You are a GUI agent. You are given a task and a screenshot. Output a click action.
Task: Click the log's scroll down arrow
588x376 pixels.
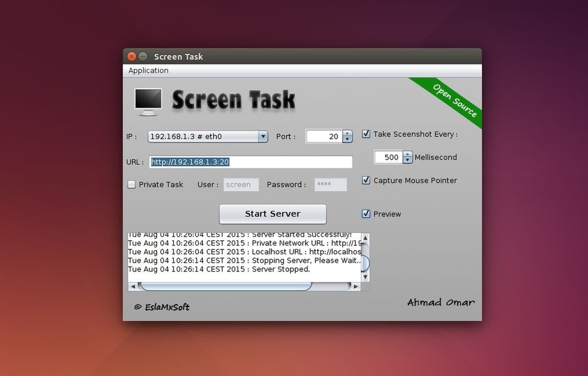click(365, 277)
